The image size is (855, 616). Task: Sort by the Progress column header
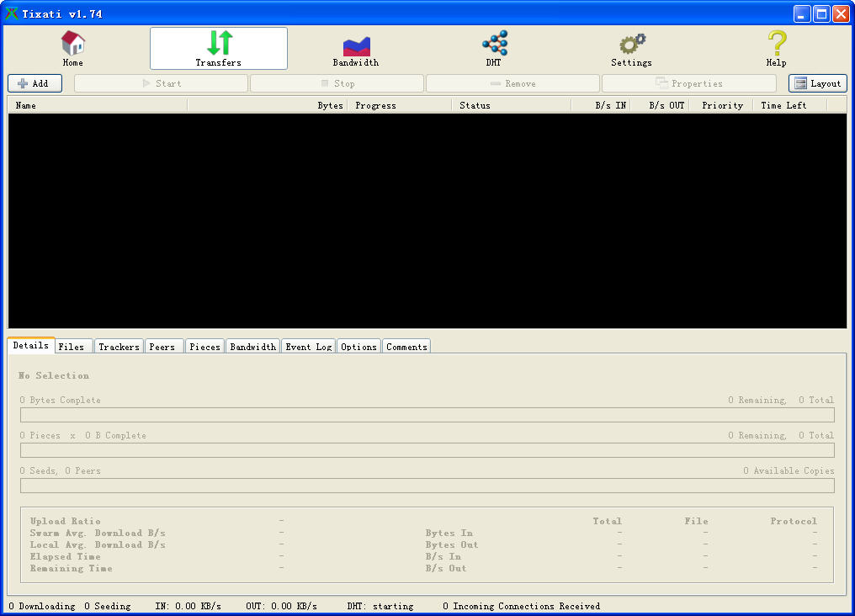[399, 105]
